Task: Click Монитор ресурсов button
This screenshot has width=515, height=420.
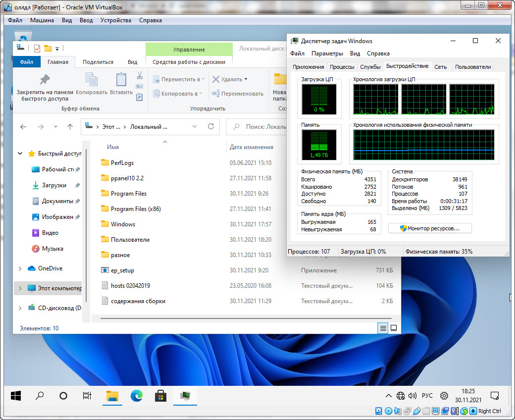Action: (430, 228)
